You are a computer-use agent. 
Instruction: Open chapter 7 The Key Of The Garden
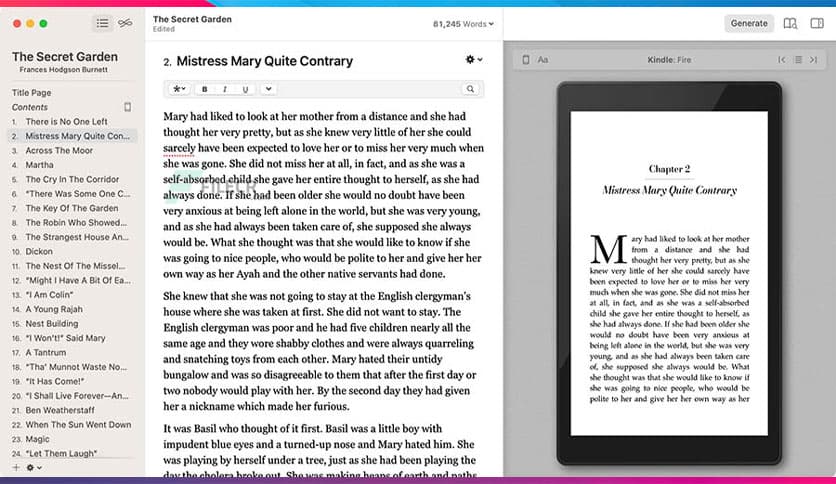pyautogui.click(x=72, y=208)
